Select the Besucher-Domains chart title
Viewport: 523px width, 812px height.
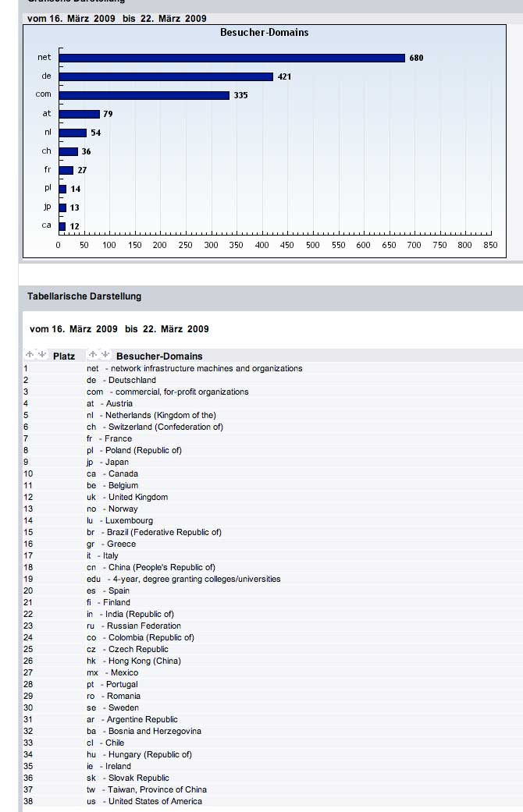click(x=264, y=33)
